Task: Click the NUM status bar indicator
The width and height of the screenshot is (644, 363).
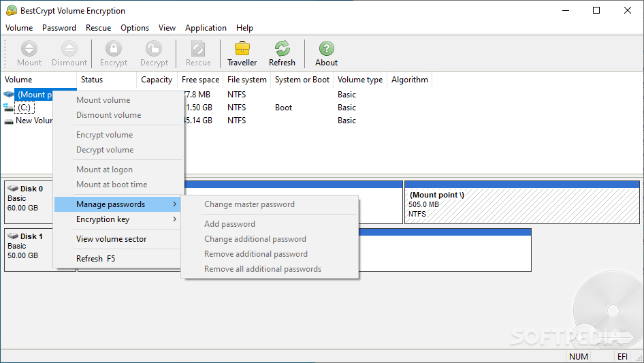Action: (578, 356)
